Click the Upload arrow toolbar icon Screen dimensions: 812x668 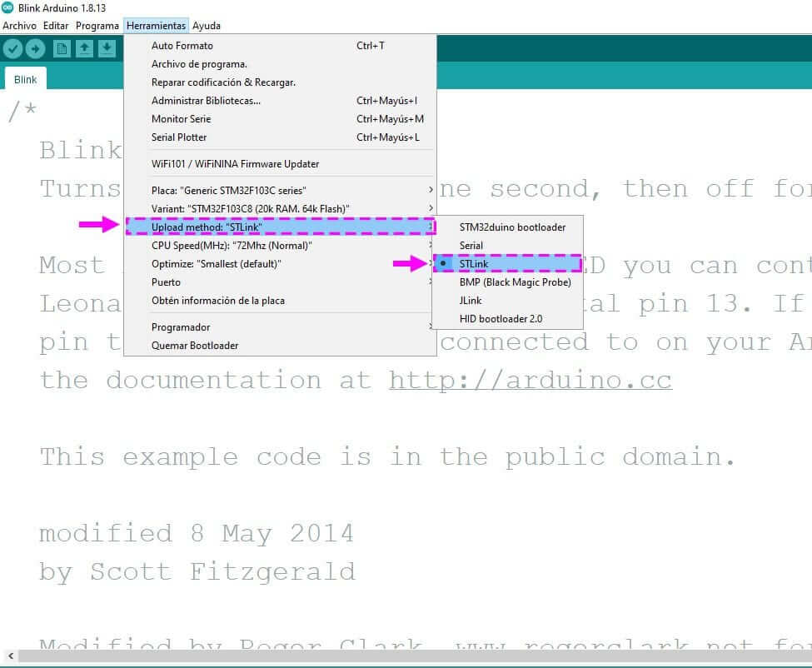pyautogui.click(x=35, y=49)
